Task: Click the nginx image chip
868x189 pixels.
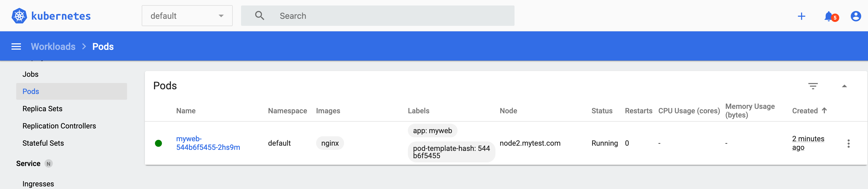Action: (330, 143)
